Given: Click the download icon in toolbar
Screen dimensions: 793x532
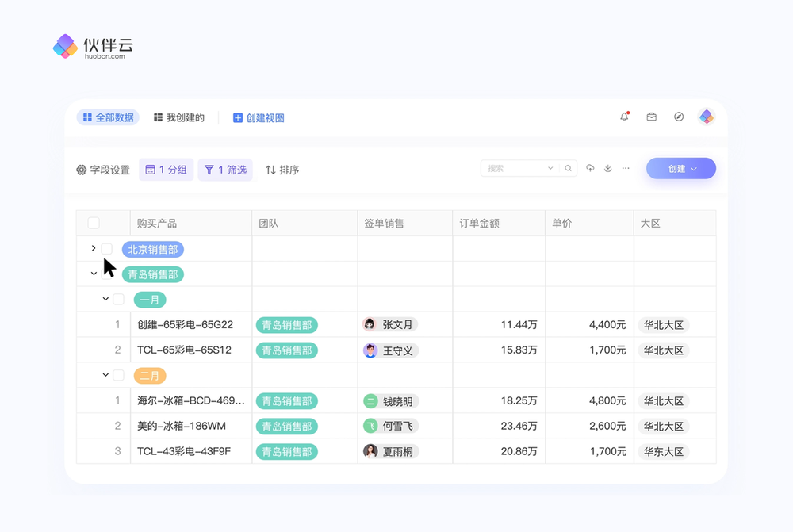Looking at the screenshot, I should pos(608,168).
